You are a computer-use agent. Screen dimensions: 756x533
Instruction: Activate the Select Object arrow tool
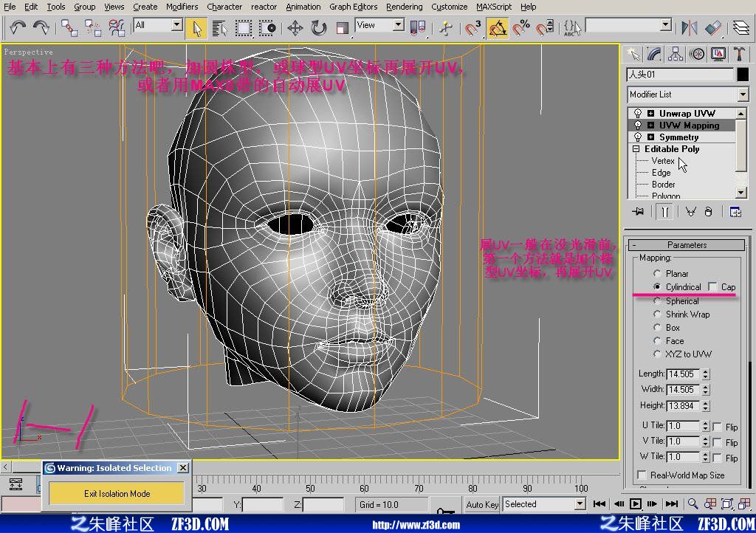[196, 28]
